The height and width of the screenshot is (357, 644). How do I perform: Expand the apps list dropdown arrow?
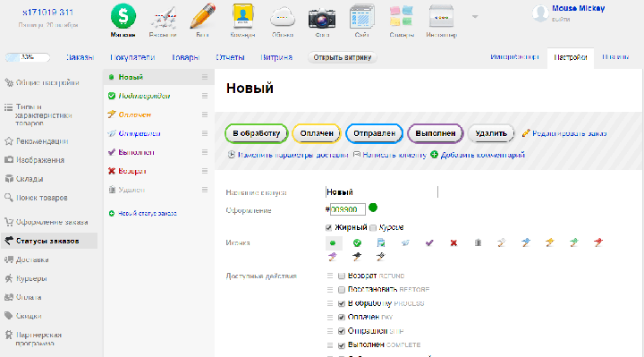[x=475, y=17]
